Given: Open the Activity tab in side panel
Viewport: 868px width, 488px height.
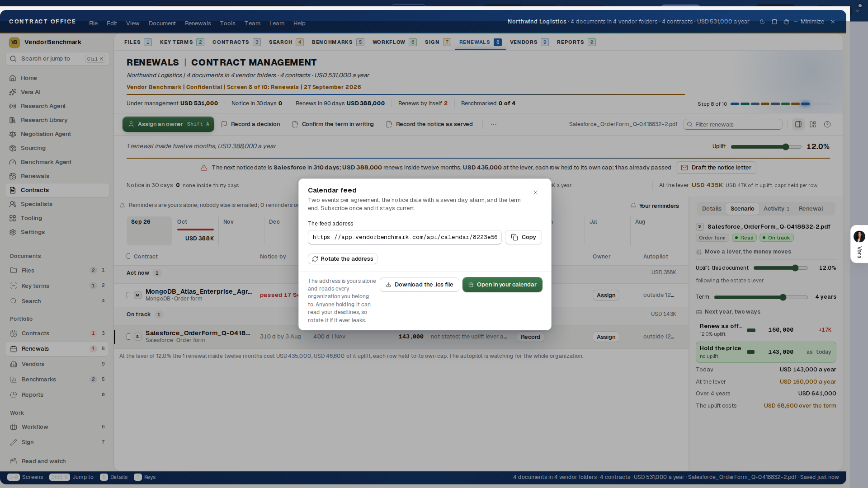Looking at the screenshot, I should (776, 208).
